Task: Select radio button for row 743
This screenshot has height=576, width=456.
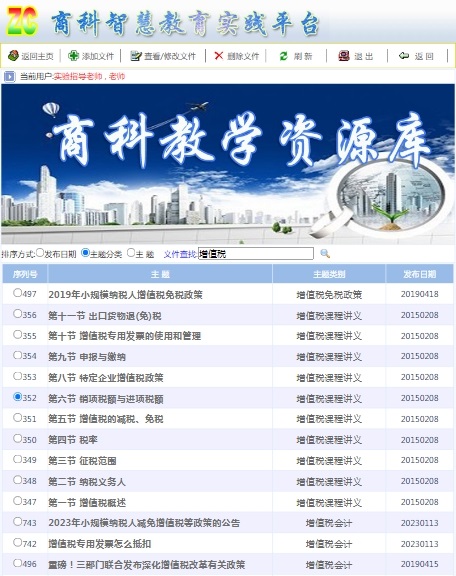Action: pos(17,521)
